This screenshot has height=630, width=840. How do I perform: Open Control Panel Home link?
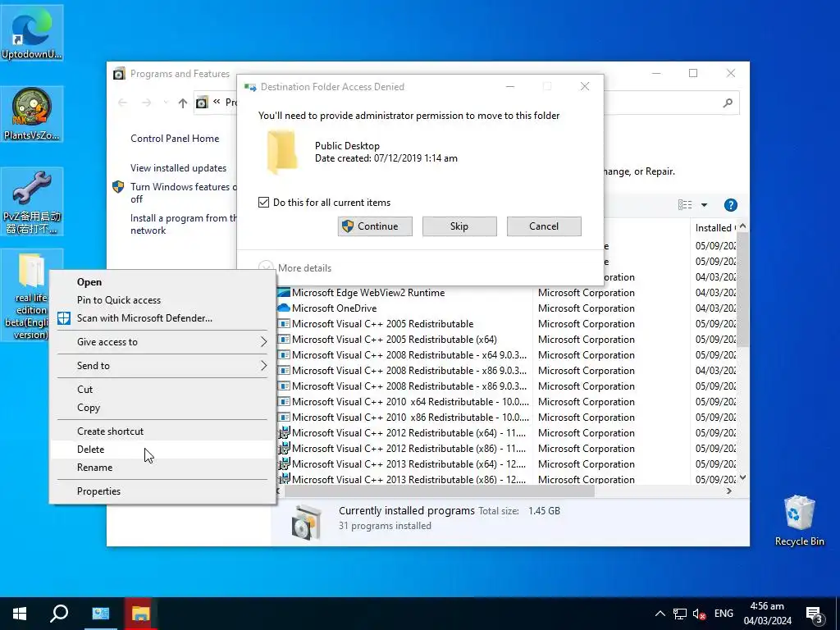175,138
